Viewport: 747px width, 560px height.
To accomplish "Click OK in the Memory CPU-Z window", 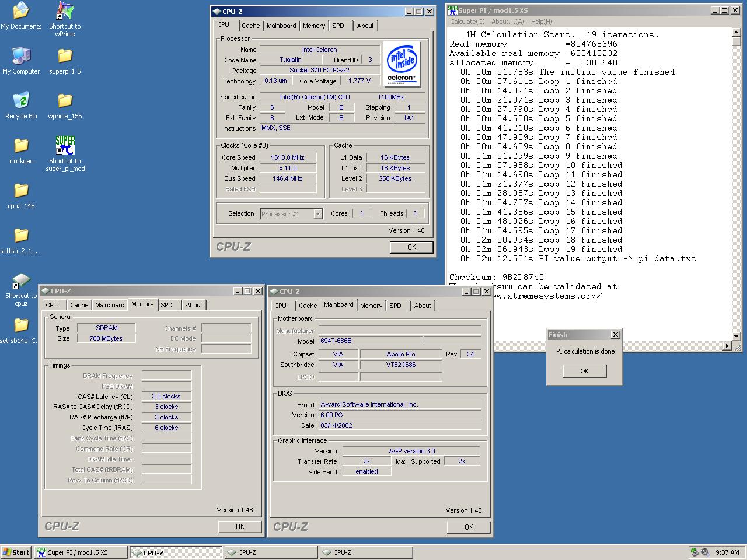I will point(240,527).
